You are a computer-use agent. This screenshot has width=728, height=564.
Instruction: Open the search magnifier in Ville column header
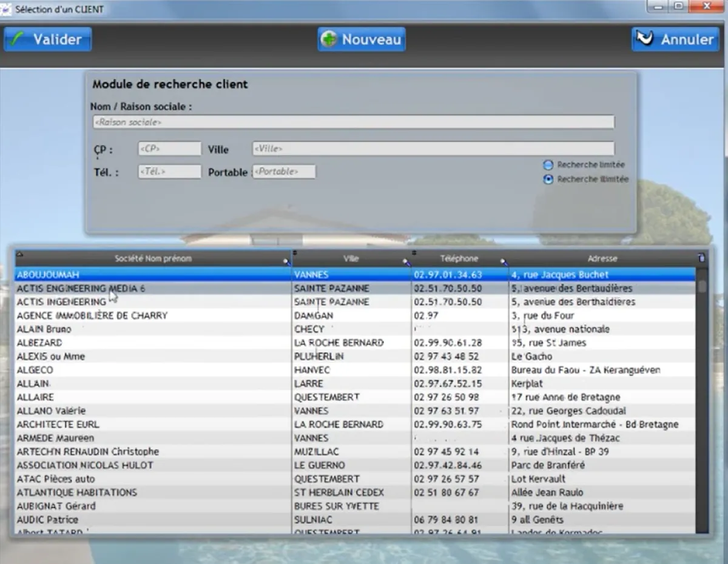406,262
